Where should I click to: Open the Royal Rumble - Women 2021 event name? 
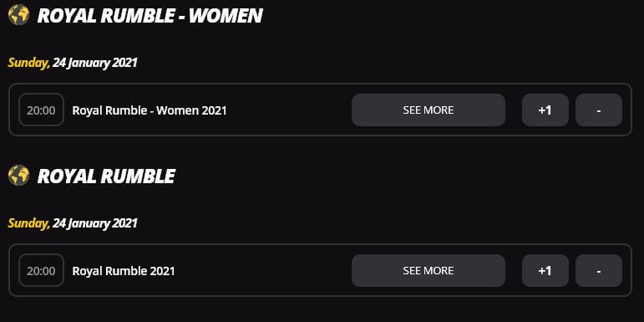(x=150, y=110)
